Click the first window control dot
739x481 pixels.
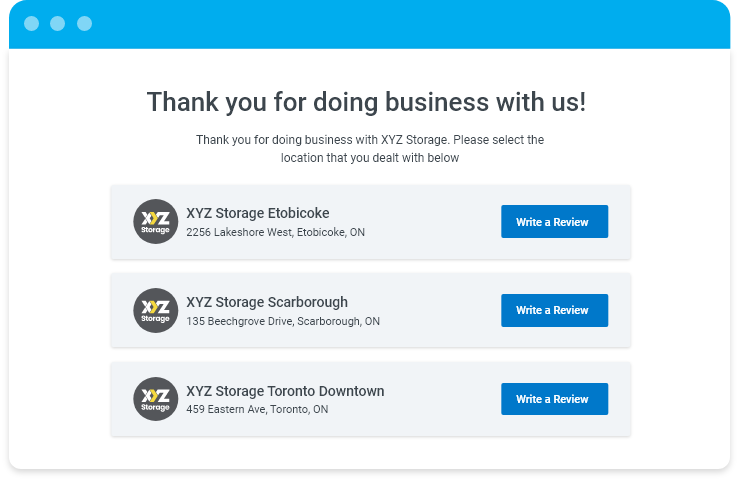(32, 23)
